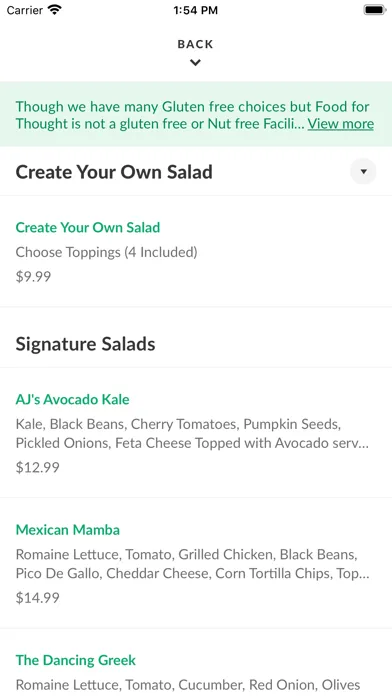The width and height of the screenshot is (392, 696).
Task: Choose the Mexican Mamba salad
Action: tap(196, 563)
